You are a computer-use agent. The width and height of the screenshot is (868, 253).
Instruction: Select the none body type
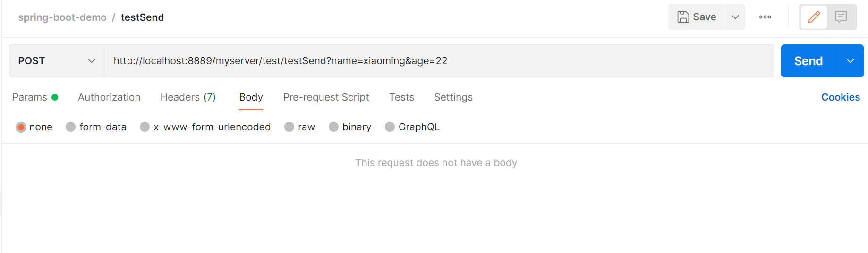[21, 127]
